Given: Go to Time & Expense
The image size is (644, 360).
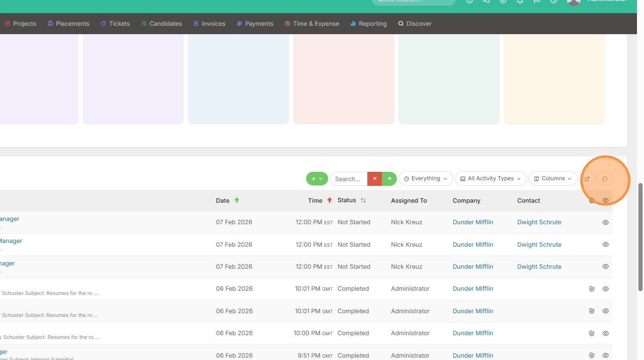Looking at the screenshot, I should click(x=312, y=23).
